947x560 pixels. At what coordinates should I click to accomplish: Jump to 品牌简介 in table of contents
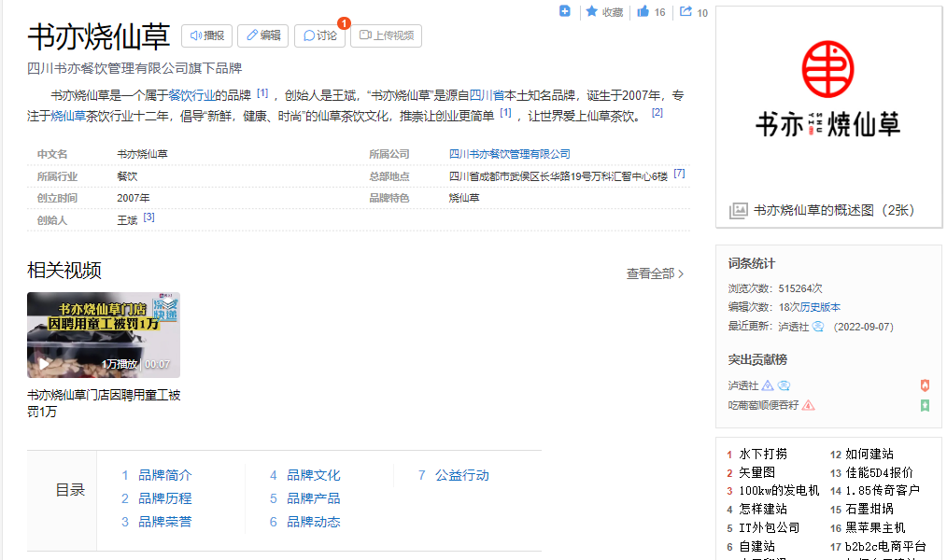pyautogui.click(x=164, y=475)
